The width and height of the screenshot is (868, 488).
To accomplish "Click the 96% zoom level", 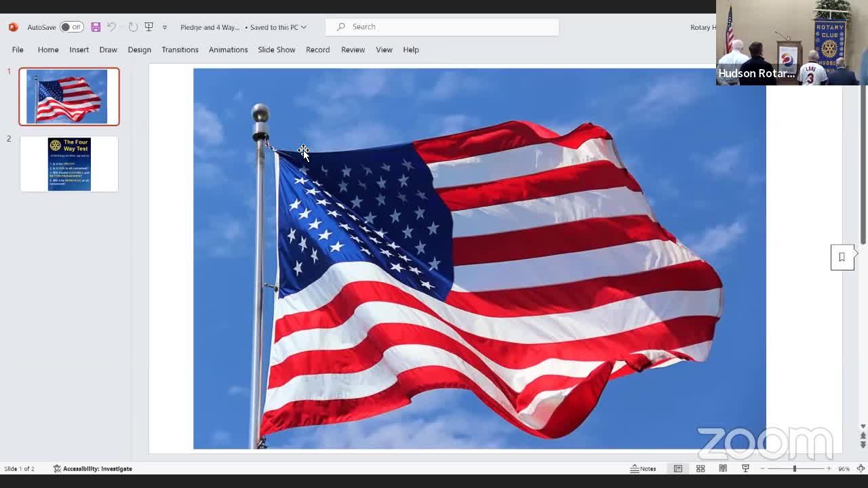I will tap(844, 468).
